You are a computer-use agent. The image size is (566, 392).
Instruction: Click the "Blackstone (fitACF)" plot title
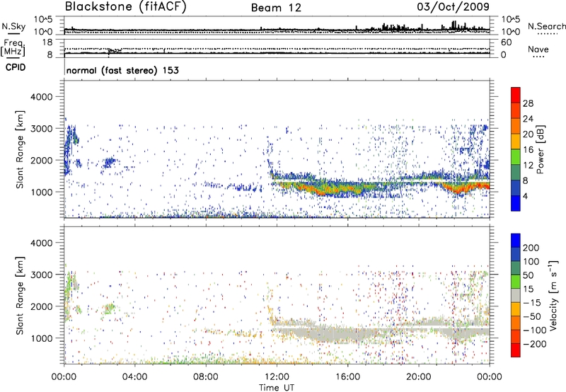[x=125, y=6]
